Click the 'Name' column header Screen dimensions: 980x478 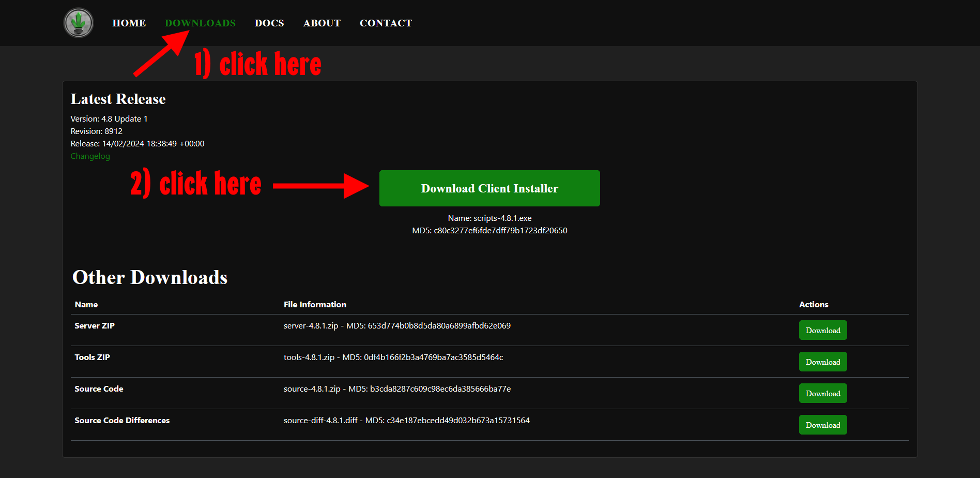(86, 305)
